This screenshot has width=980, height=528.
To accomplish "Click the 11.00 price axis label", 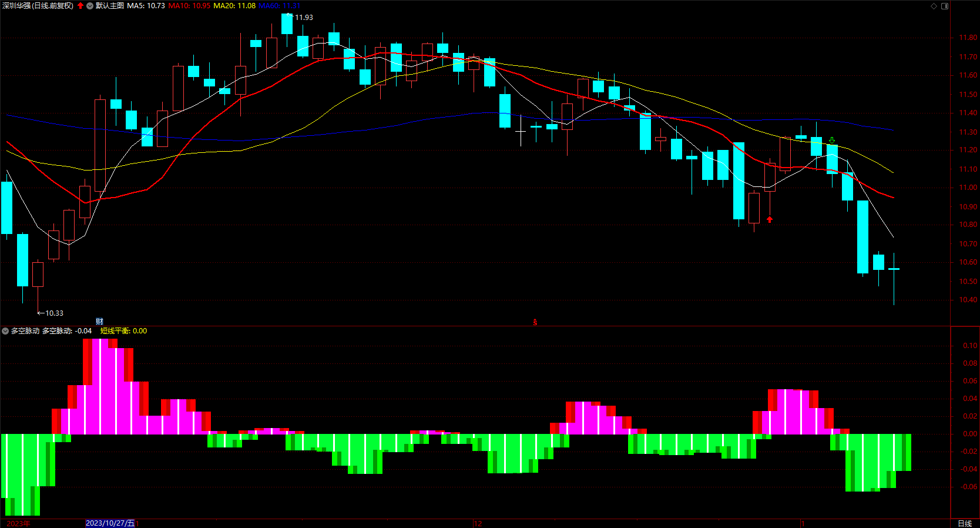I will (968, 188).
